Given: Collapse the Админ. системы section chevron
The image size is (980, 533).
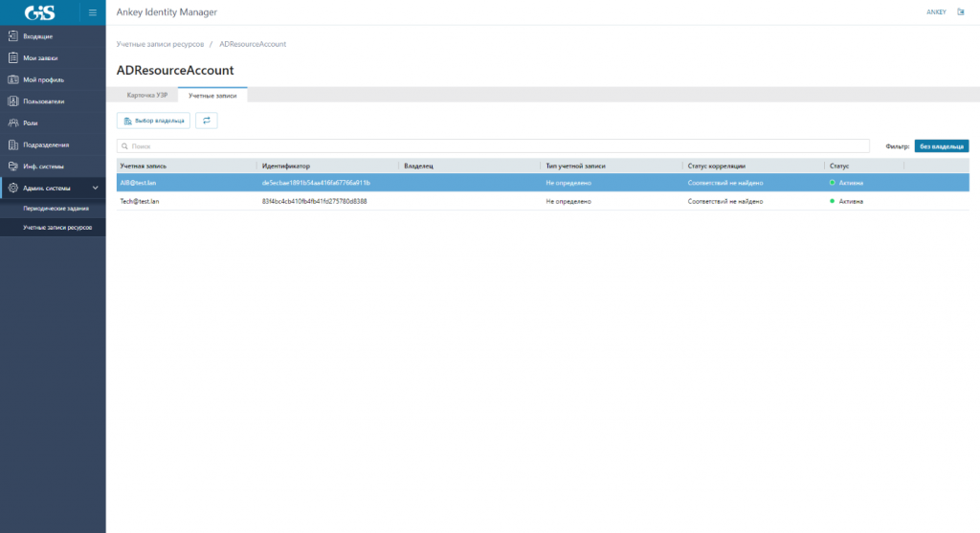Looking at the screenshot, I should click(x=95, y=188).
